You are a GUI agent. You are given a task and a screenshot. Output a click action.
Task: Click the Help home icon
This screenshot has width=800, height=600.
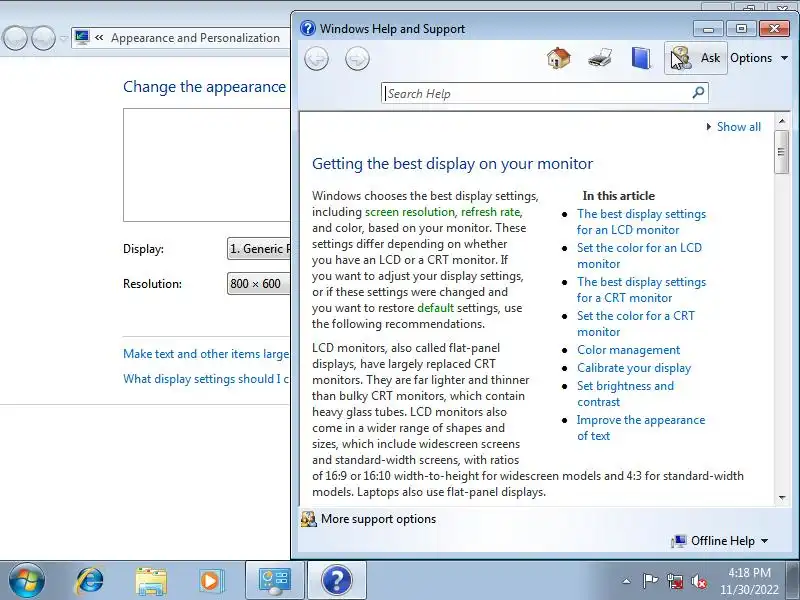coord(559,58)
